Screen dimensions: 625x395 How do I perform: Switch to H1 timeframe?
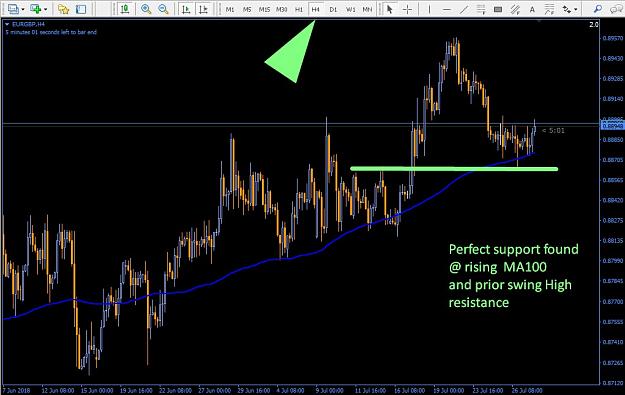[299, 9]
